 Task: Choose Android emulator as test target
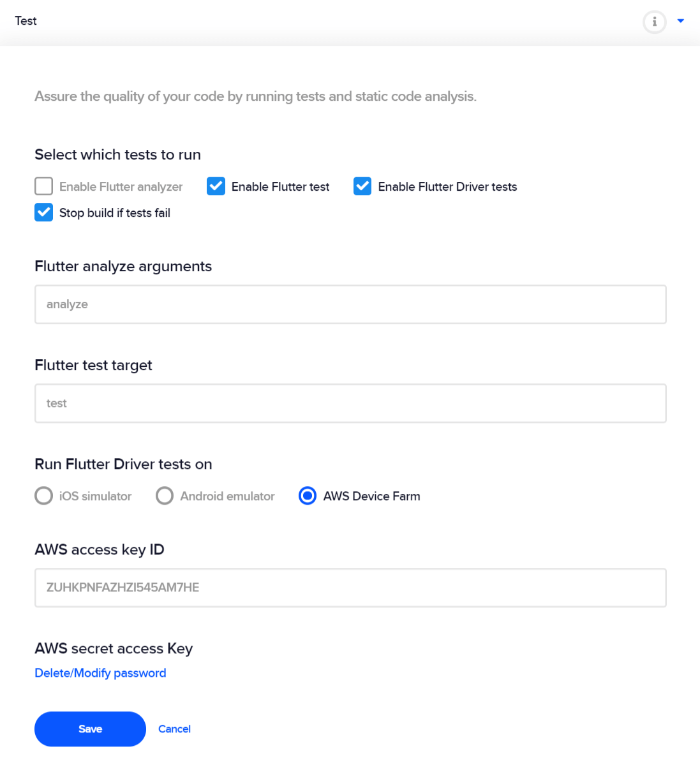pos(165,496)
